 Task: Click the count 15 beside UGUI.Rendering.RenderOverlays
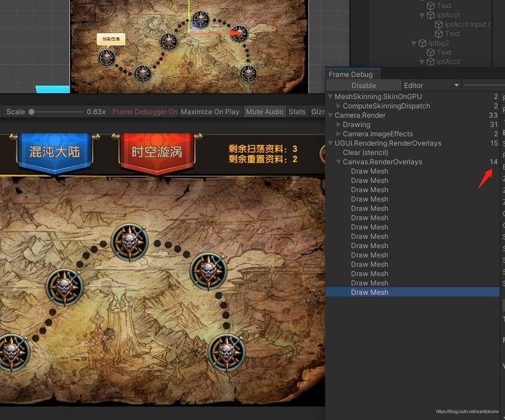click(x=494, y=143)
